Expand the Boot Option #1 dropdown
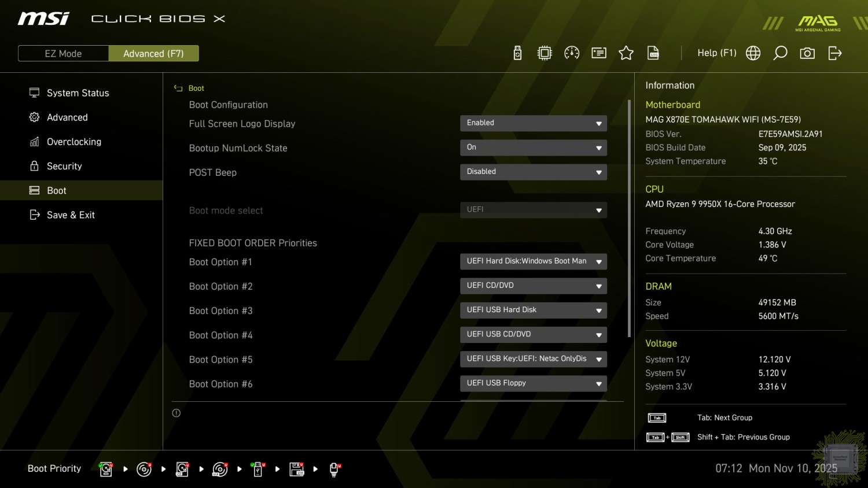 (533, 261)
